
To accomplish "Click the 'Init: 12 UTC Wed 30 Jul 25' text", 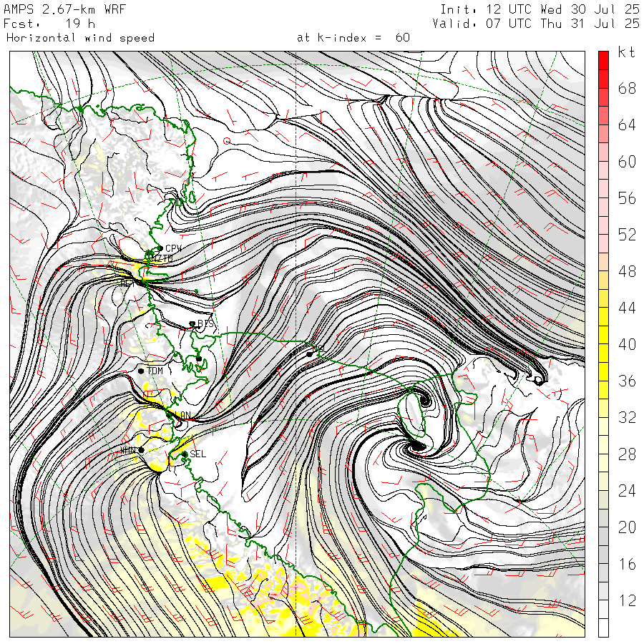I will click(x=540, y=9).
